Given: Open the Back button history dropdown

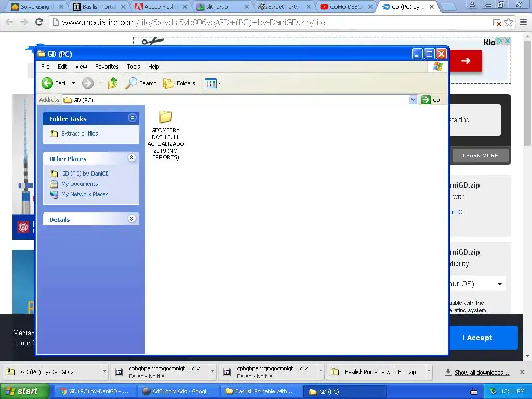Looking at the screenshot, I should 73,83.
